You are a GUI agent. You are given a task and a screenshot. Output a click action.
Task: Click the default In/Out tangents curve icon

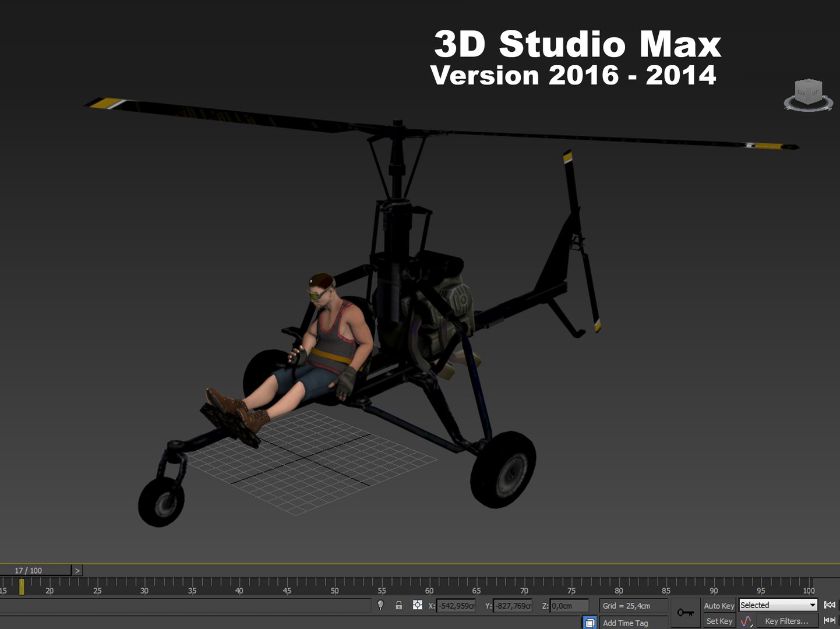tap(746, 621)
